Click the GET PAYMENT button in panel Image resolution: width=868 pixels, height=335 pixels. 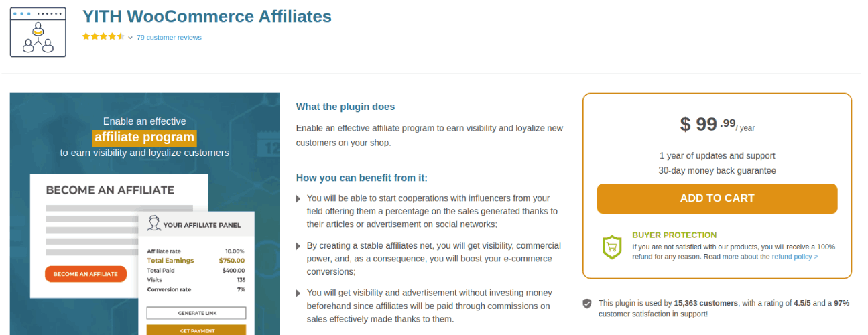tap(196, 330)
